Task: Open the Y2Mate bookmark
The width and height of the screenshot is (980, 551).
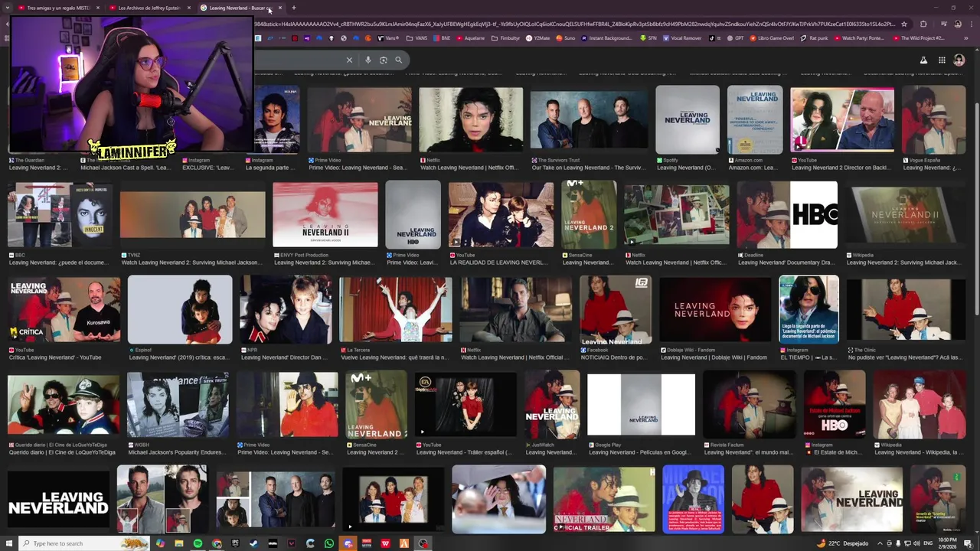Action: pyautogui.click(x=537, y=38)
